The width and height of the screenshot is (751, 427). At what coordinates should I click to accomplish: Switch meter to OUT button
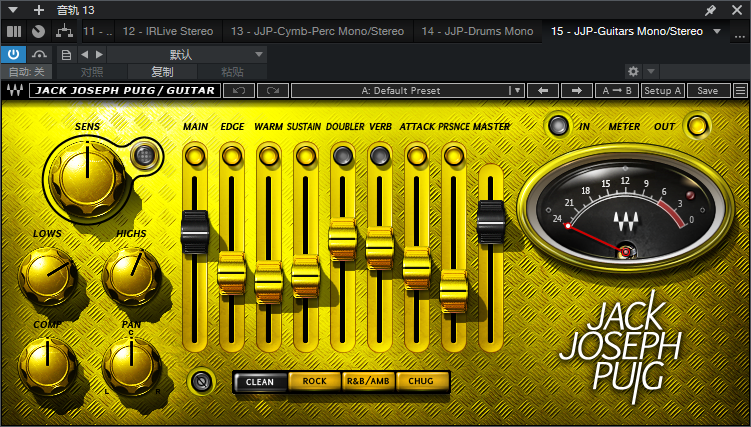tap(697, 126)
